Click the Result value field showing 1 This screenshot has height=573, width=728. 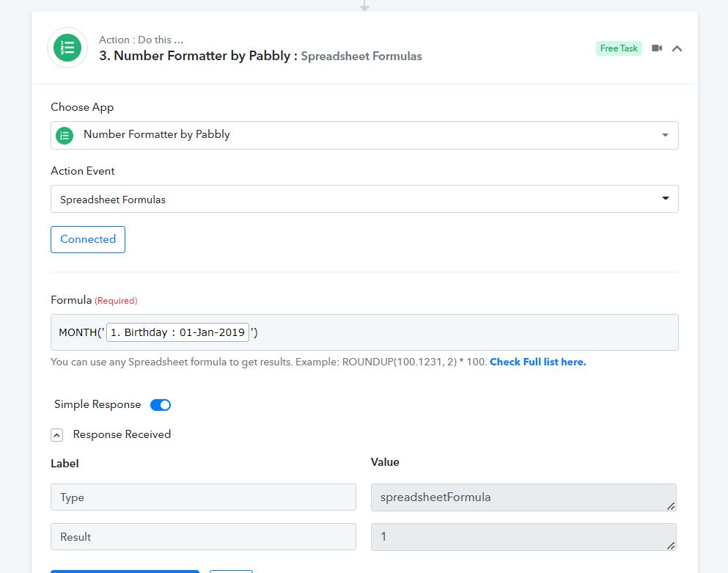point(523,537)
